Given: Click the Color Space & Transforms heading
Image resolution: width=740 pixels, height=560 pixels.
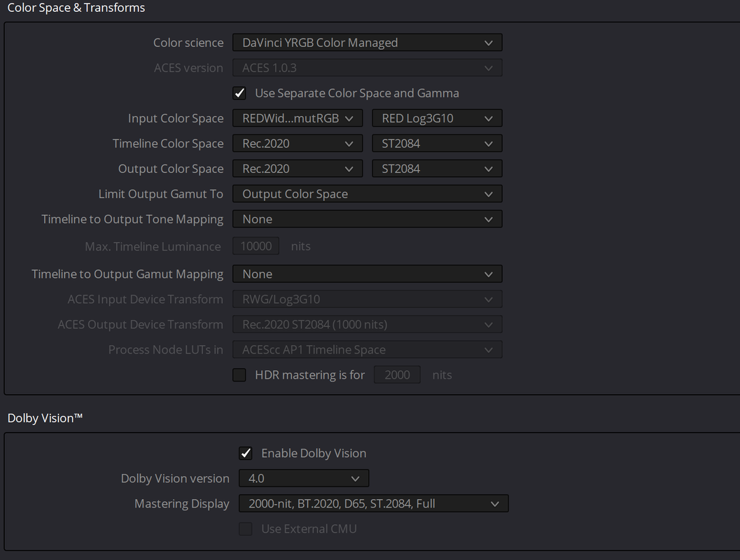Looking at the screenshot, I should point(76,8).
